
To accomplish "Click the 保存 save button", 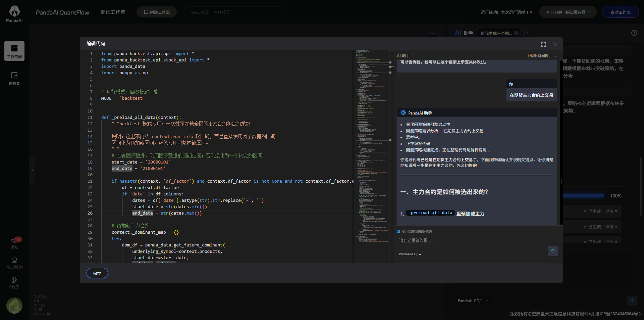I will click(97, 273).
